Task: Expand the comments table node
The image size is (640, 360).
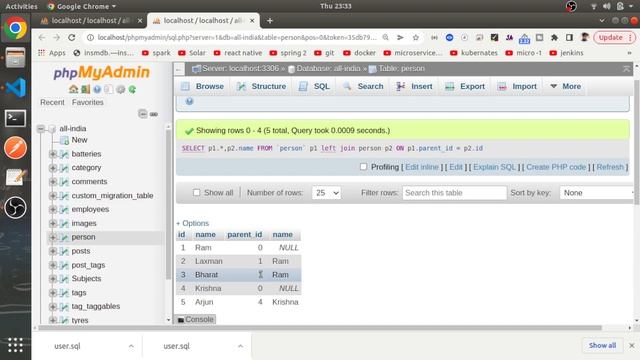Action: tap(53, 182)
